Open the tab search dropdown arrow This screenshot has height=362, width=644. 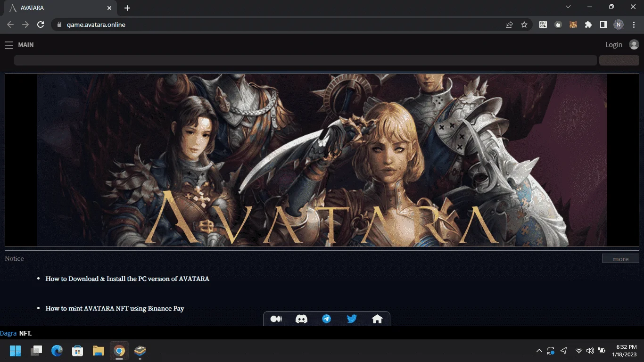tap(568, 7)
